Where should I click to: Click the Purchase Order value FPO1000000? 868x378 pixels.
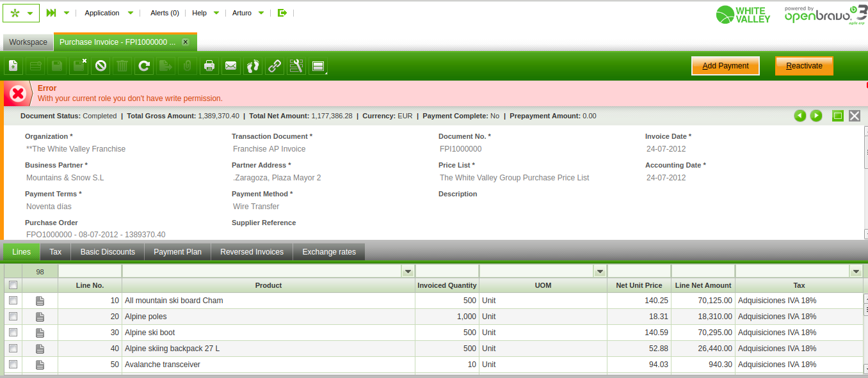(x=96, y=235)
